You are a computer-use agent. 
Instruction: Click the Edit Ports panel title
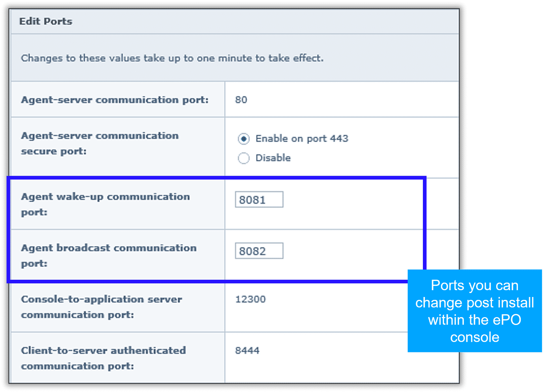click(x=46, y=21)
